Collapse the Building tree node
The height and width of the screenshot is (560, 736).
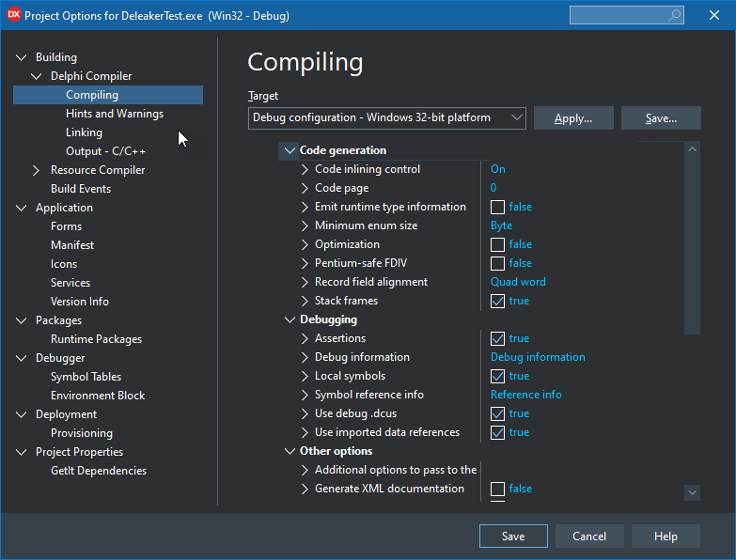(x=21, y=57)
